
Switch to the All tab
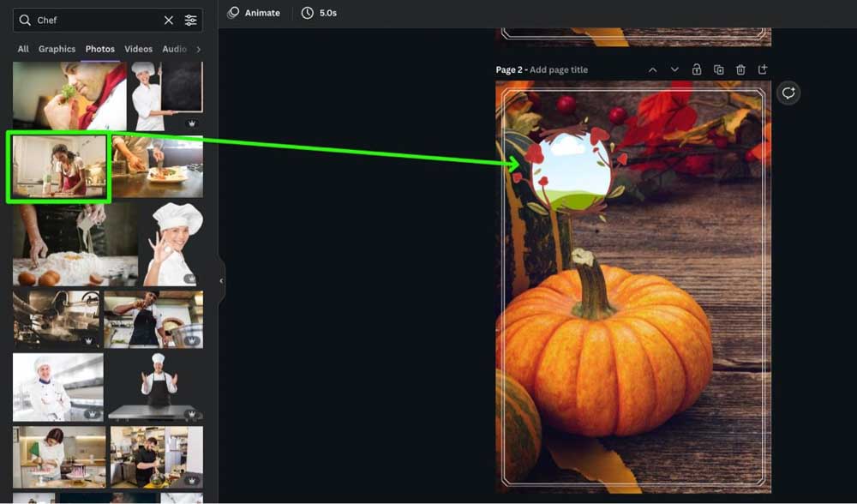point(23,49)
